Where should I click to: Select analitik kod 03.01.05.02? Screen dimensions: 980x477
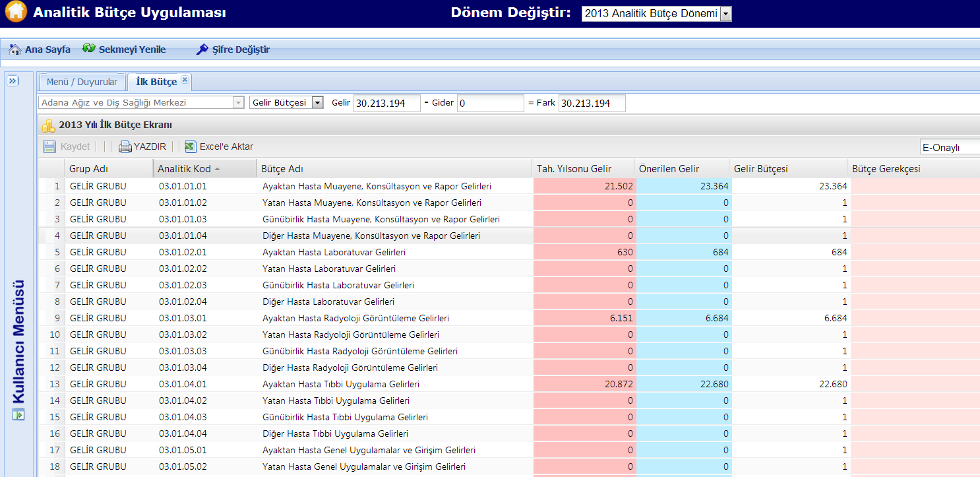183,466
